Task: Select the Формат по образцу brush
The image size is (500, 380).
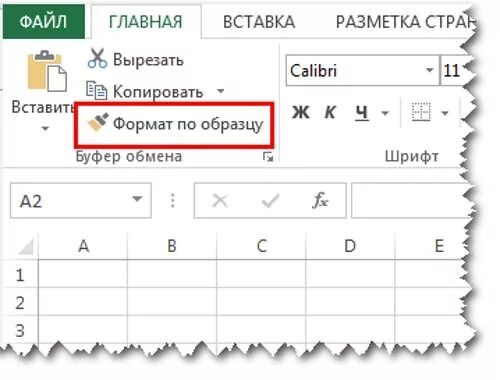Action: coord(175,124)
